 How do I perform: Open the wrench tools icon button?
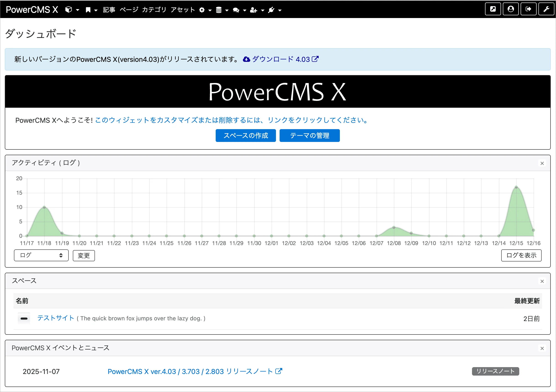click(546, 9)
